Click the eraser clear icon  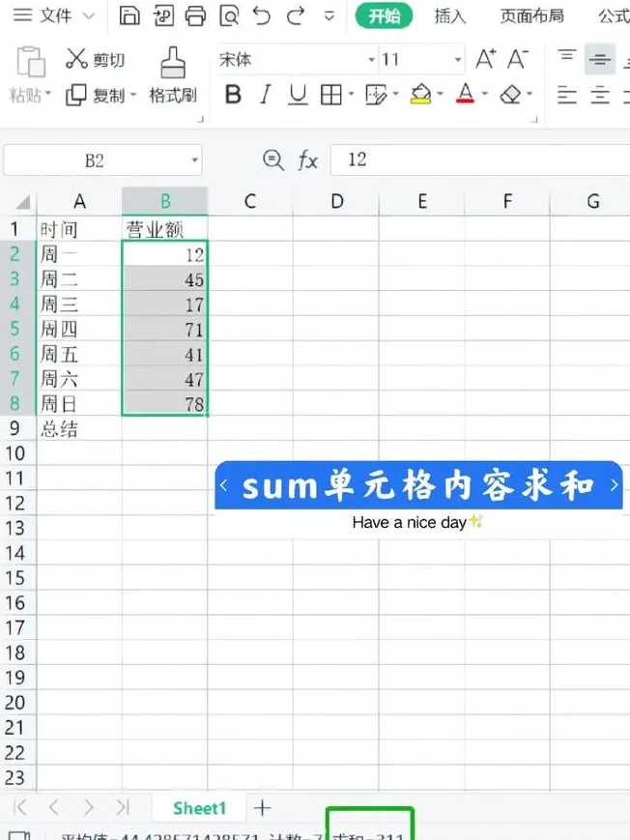[x=510, y=95]
